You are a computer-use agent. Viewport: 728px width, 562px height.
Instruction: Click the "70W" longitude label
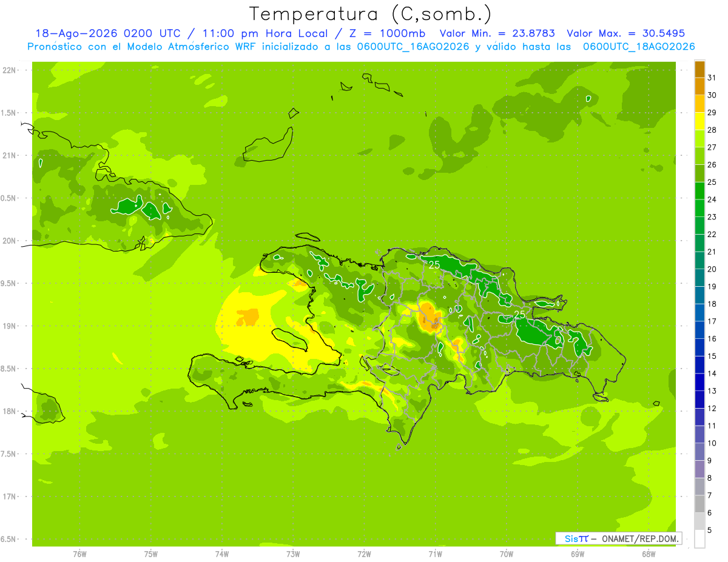point(507,554)
